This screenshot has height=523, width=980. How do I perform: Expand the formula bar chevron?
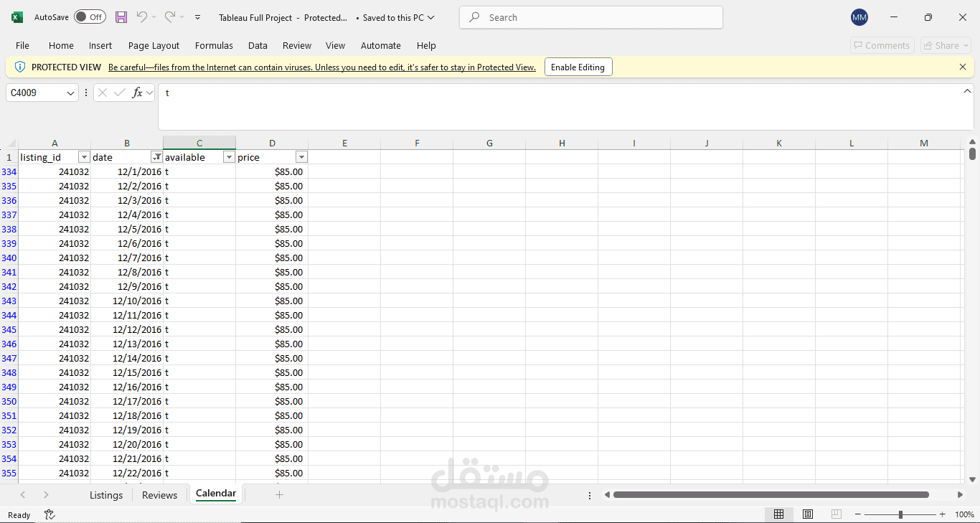click(x=967, y=91)
